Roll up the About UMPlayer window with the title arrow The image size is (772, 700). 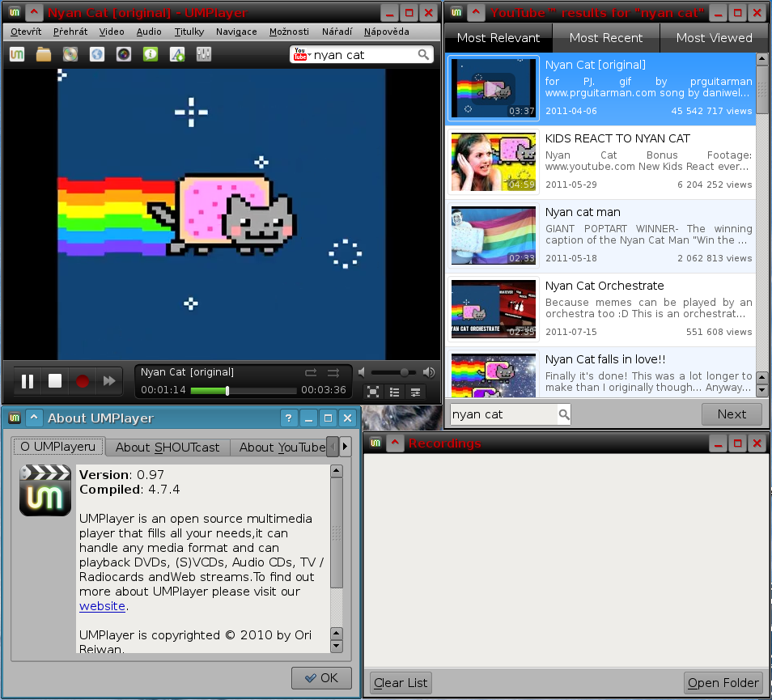pyautogui.click(x=33, y=418)
